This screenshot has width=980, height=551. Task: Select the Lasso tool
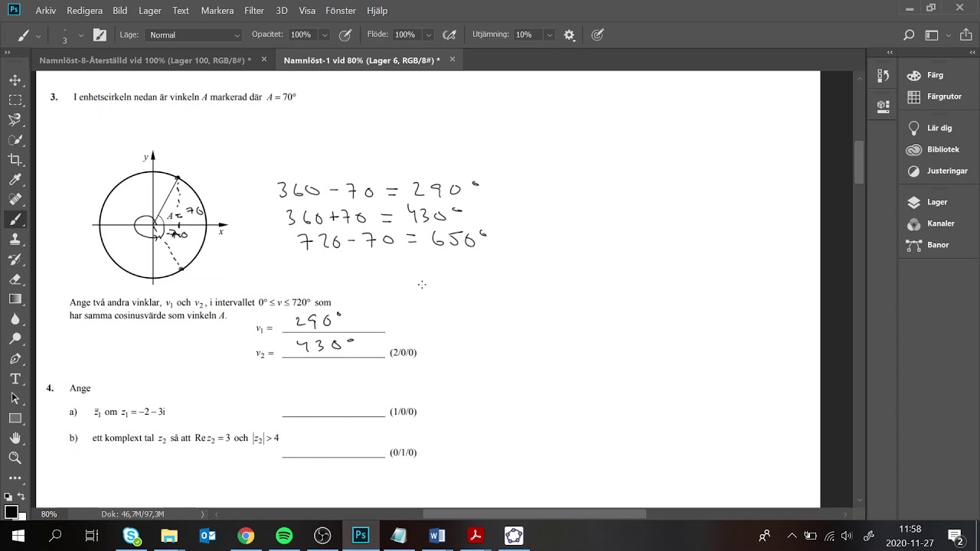[15, 120]
